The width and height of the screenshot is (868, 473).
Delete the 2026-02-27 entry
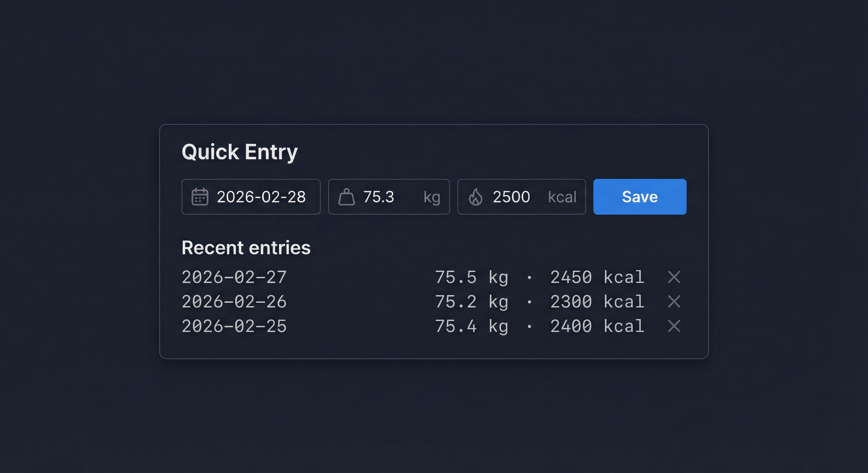[x=674, y=277]
